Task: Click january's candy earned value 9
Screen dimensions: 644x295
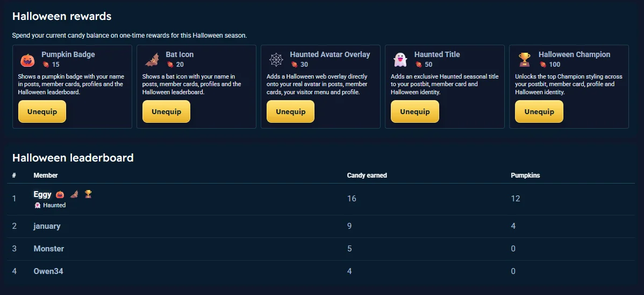Action: click(349, 226)
